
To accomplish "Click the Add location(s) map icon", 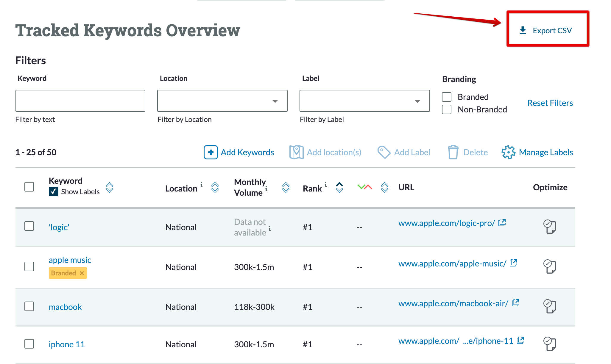I will tap(296, 152).
